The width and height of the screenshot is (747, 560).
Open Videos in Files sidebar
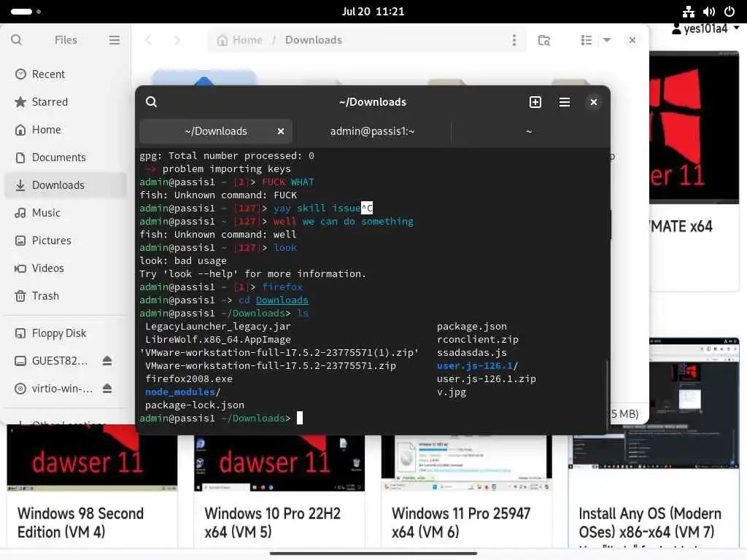(x=66, y=268)
